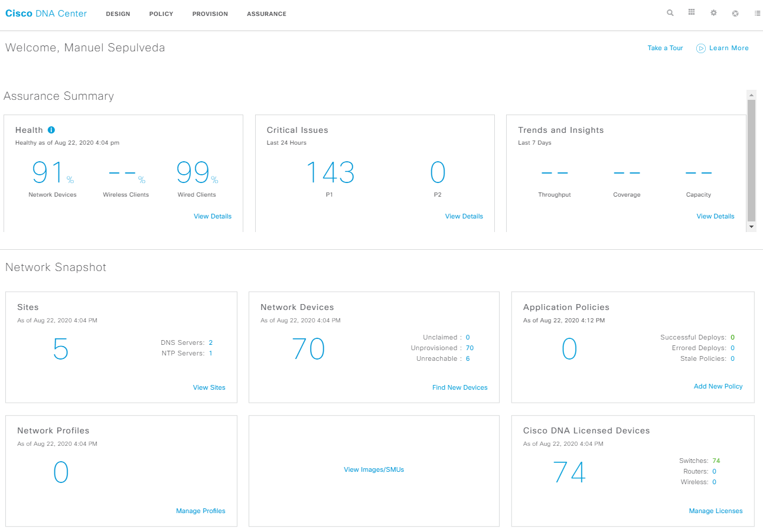Click the Critical Issues card title
Image resolution: width=763 pixels, height=532 pixels.
[x=298, y=130]
